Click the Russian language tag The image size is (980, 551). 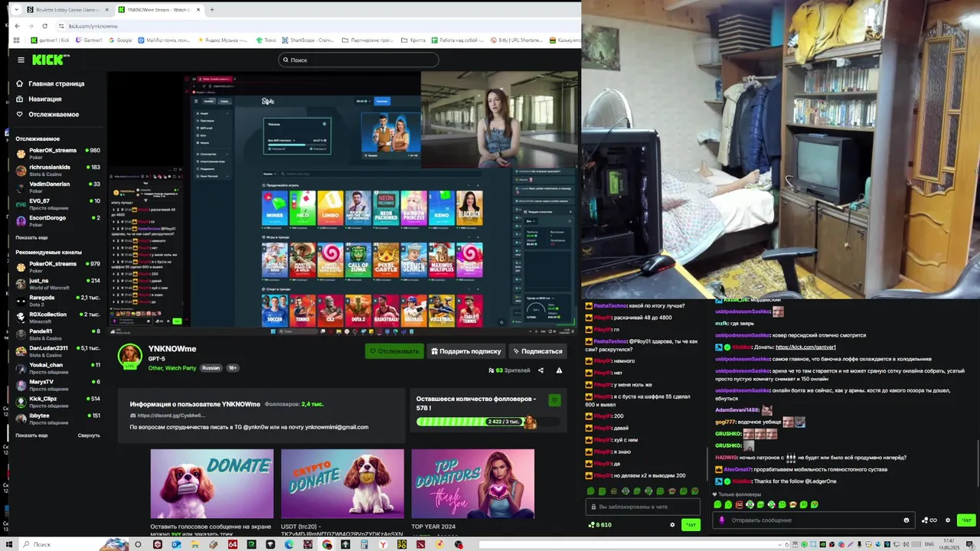211,368
